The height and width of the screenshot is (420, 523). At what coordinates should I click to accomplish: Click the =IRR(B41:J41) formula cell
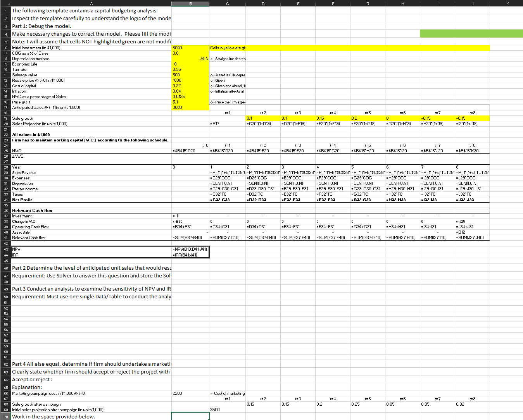click(190, 255)
